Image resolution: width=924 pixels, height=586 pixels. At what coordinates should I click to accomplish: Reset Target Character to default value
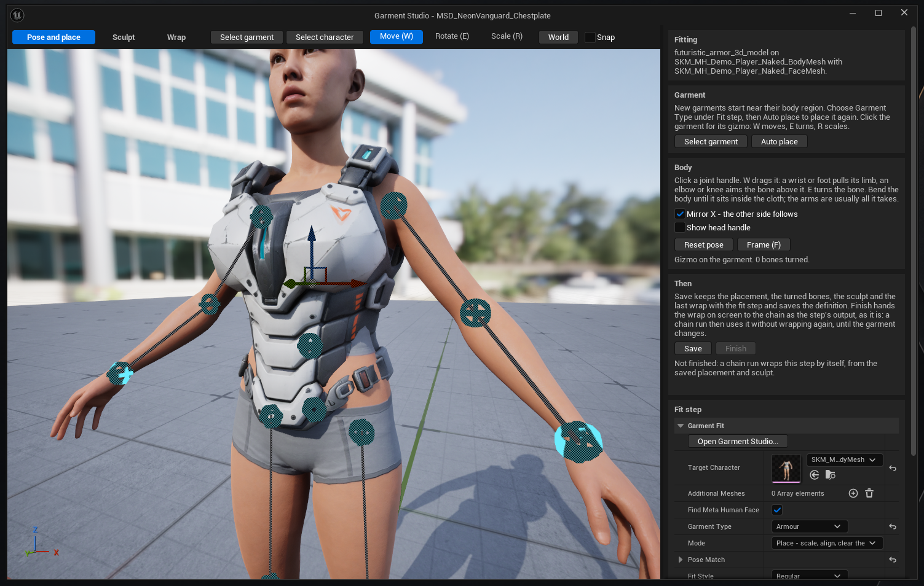point(893,468)
